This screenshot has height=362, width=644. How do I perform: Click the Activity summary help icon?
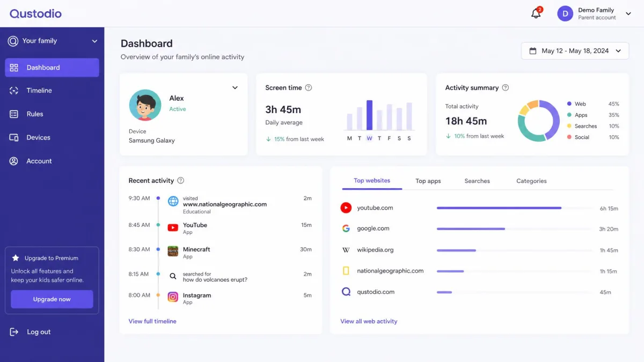[506, 87]
